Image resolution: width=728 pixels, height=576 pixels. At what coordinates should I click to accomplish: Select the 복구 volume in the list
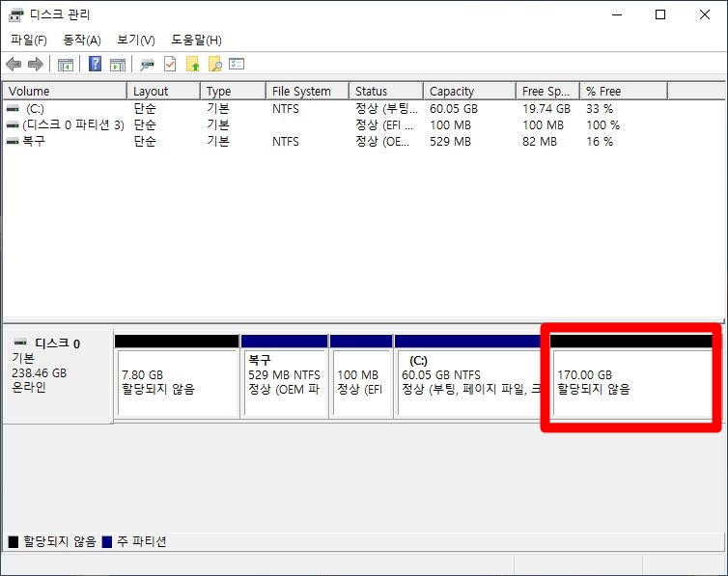tap(34, 141)
